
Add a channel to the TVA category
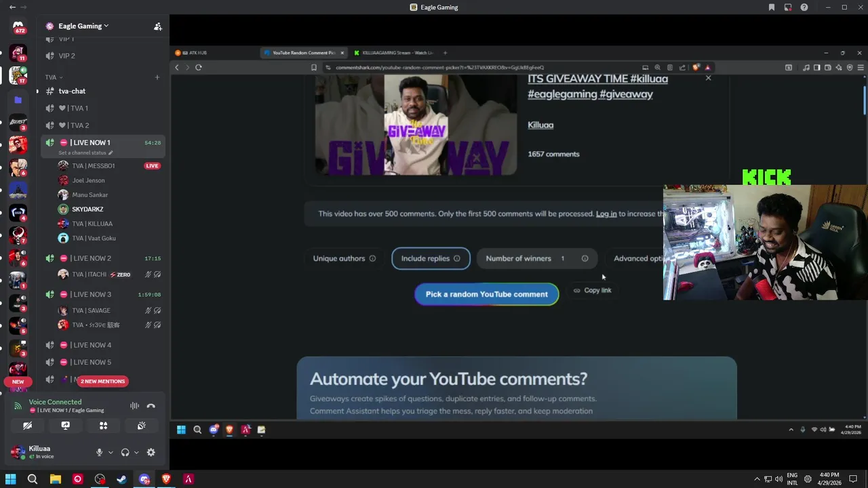(157, 77)
